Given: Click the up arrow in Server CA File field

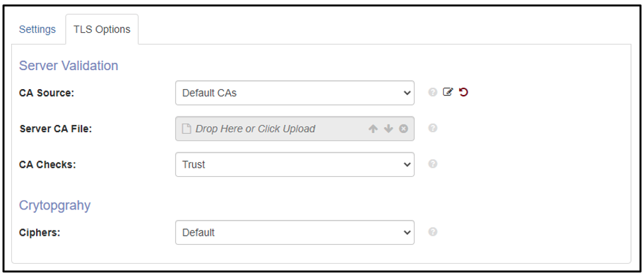Looking at the screenshot, I should tap(373, 129).
